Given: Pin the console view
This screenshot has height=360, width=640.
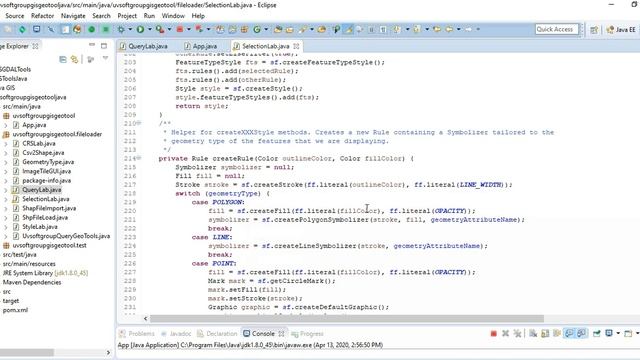Looking at the screenshot, I should [x=596, y=333].
